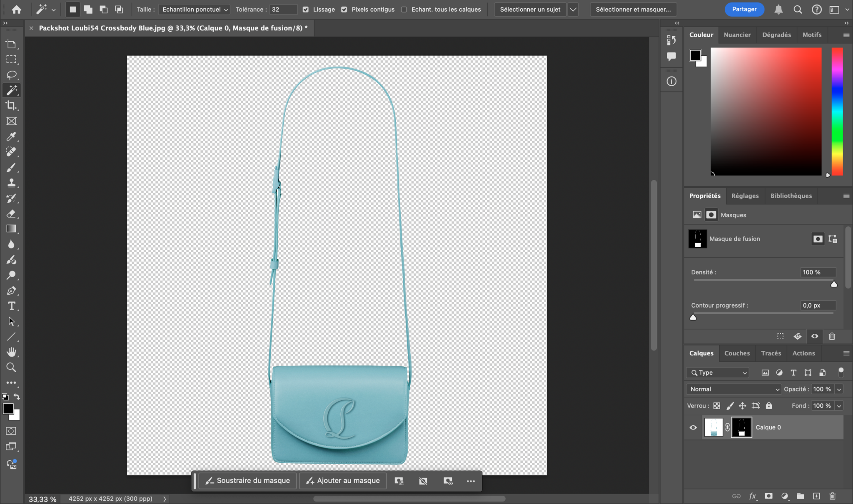853x504 pixels.
Task: Switch to the Nuancier tab
Action: click(x=737, y=35)
